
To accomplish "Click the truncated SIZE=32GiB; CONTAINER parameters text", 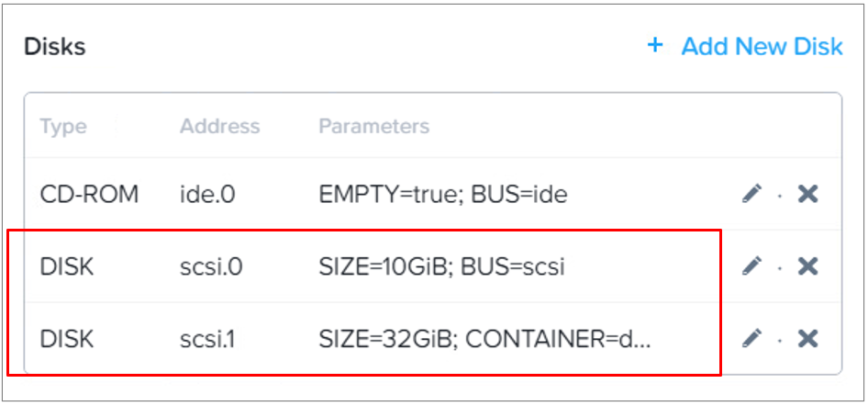I will tap(484, 339).
